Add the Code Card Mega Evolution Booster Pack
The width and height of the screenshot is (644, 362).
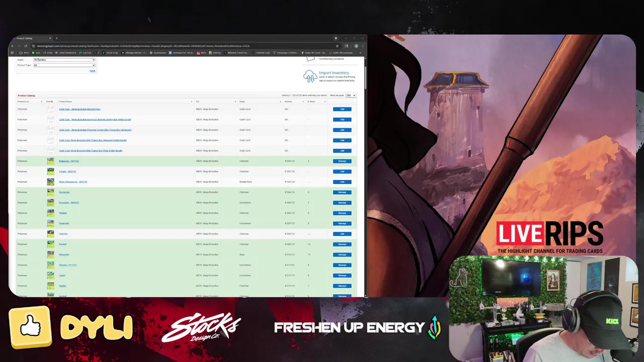tap(342, 109)
